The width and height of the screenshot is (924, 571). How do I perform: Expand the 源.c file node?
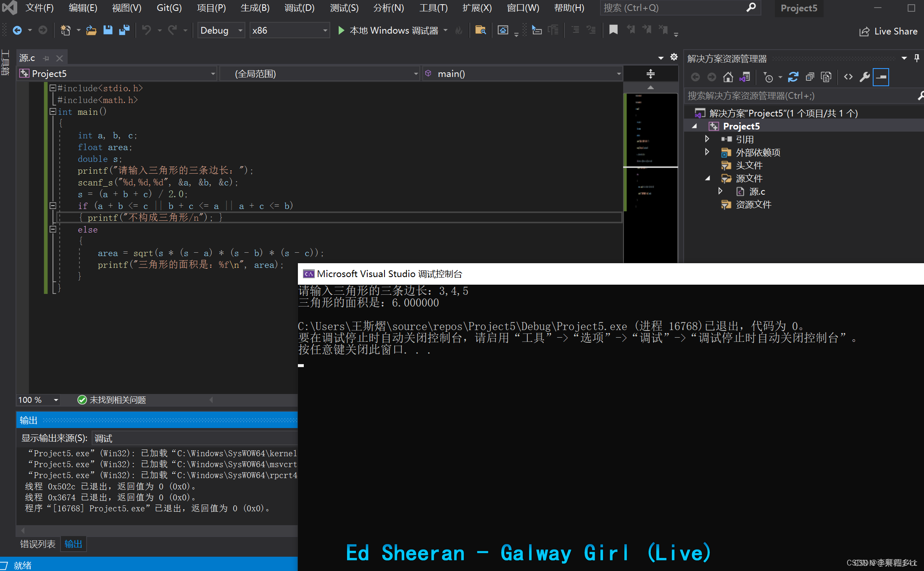coord(721,191)
